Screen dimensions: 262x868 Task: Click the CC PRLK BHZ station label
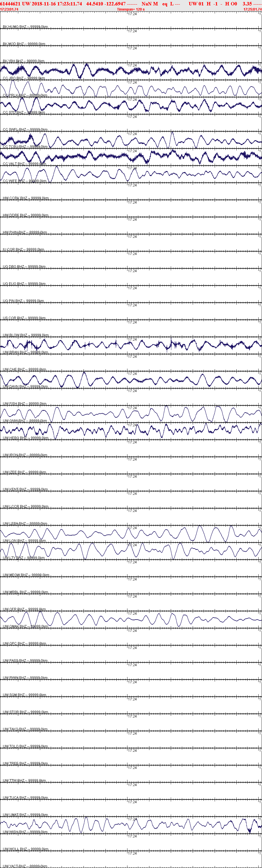pos(25,95)
